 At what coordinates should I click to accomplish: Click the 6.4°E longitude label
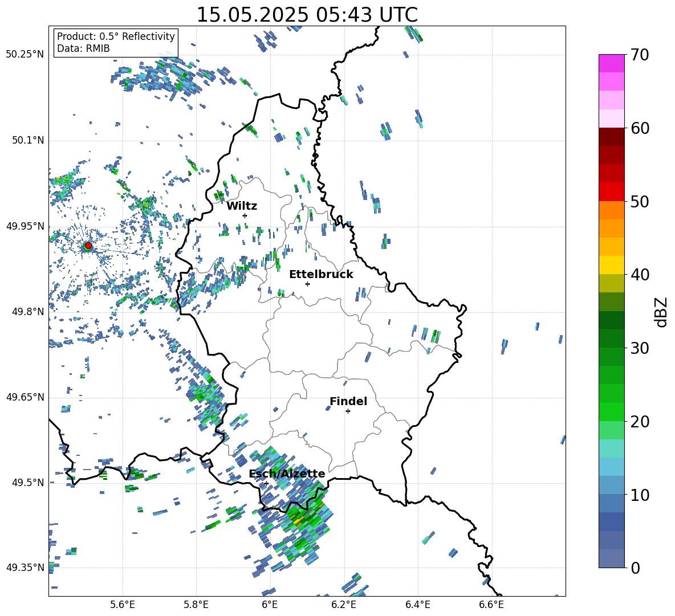417,605
